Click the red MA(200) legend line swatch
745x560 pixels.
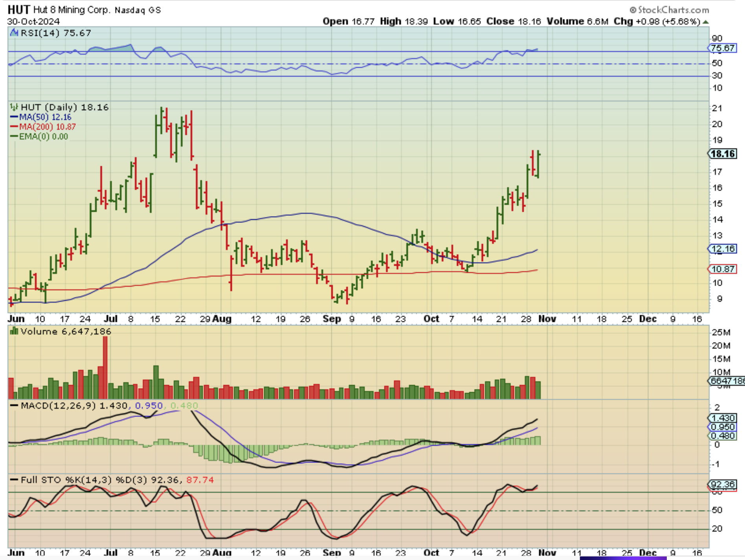coord(14,127)
